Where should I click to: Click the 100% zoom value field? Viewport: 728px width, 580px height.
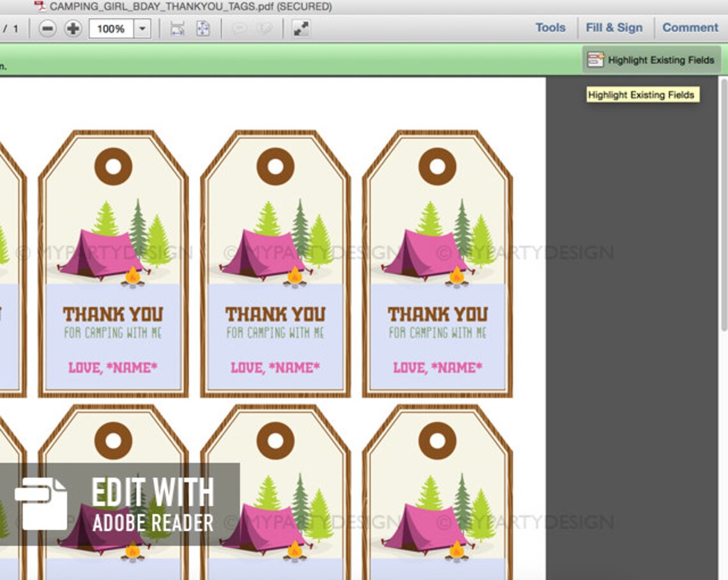click(110, 28)
